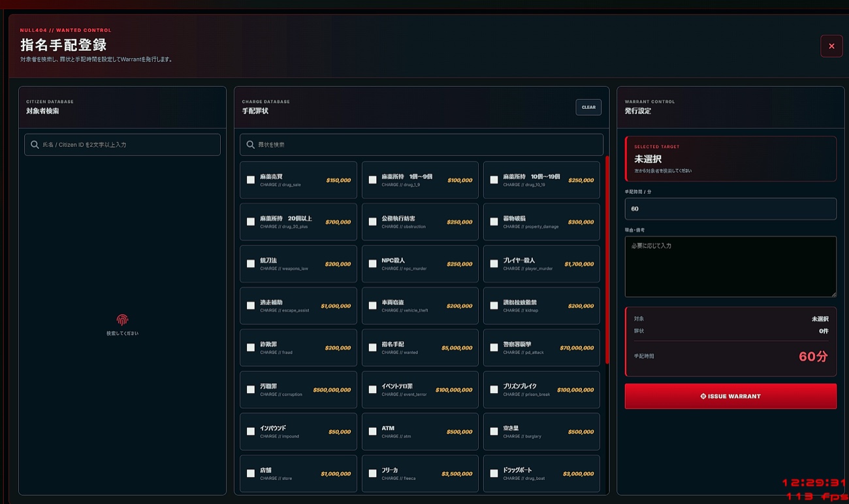Close the wanted registration dialog
849x504 pixels.
click(831, 46)
